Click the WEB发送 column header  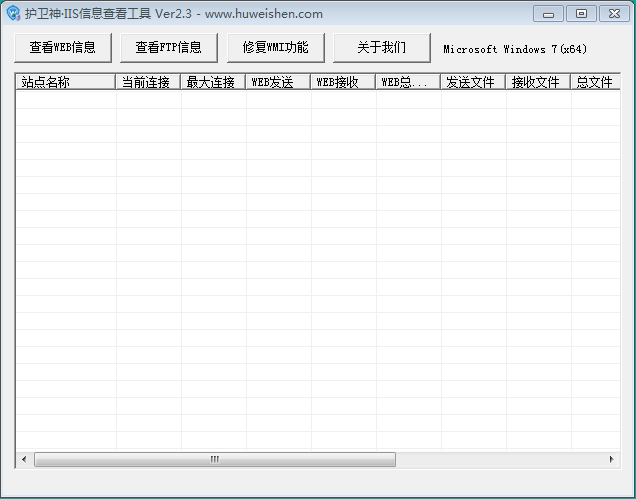click(x=278, y=82)
